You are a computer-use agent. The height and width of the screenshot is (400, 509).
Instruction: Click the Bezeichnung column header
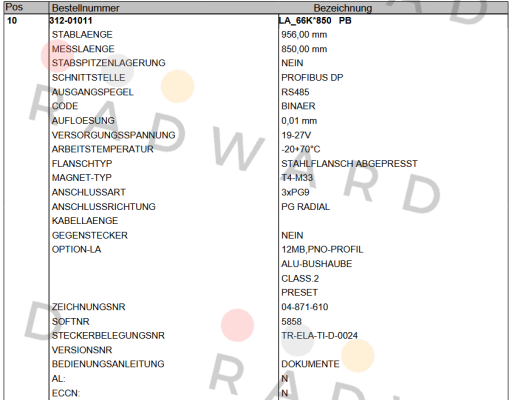pyautogui.click(x=343, y=8)
